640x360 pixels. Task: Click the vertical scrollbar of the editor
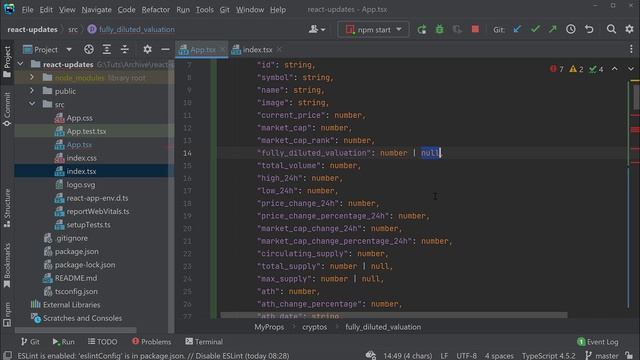pos(636,96)
